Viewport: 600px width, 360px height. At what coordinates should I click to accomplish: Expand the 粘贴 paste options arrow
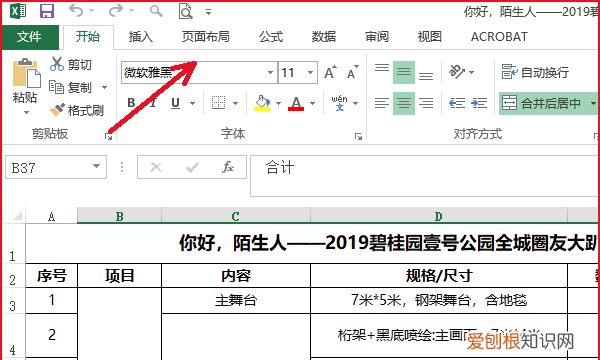click(26, 112)
